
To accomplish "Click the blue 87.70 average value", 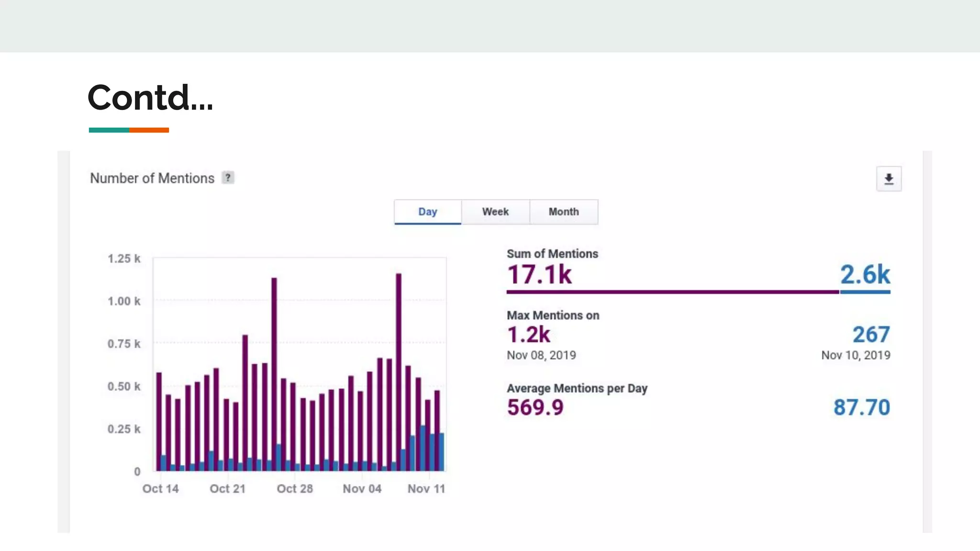I will pos(861,408).
